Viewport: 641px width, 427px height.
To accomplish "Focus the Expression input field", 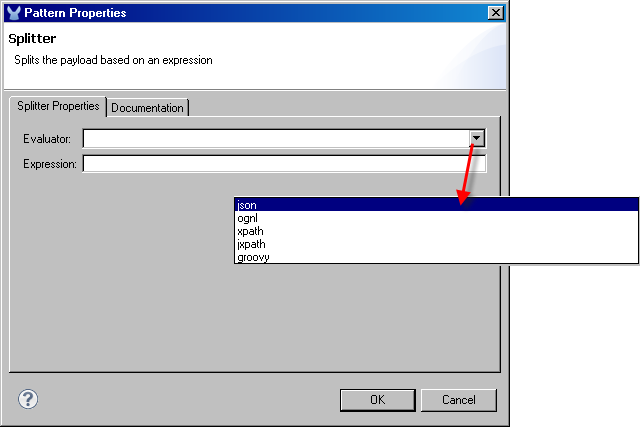I will coord(285,164).
